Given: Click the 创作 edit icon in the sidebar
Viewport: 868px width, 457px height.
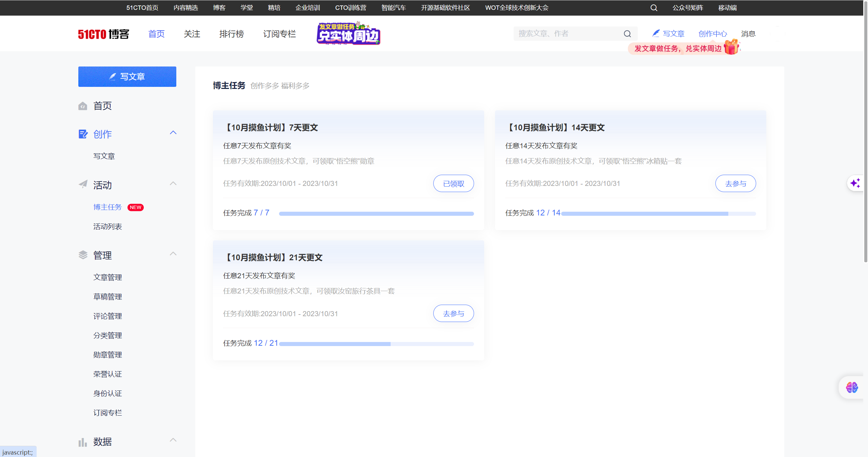Looking at the screenshot, I should (83, 134).
